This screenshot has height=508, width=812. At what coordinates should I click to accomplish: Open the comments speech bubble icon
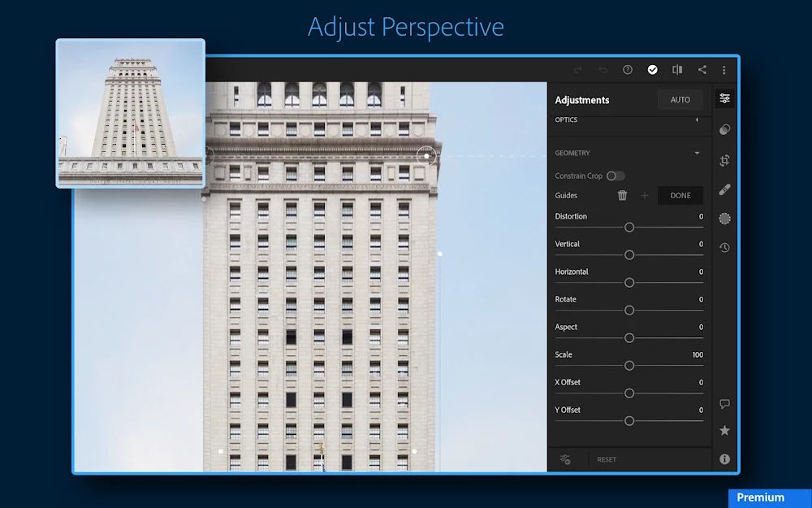click(x=724, y=404)
